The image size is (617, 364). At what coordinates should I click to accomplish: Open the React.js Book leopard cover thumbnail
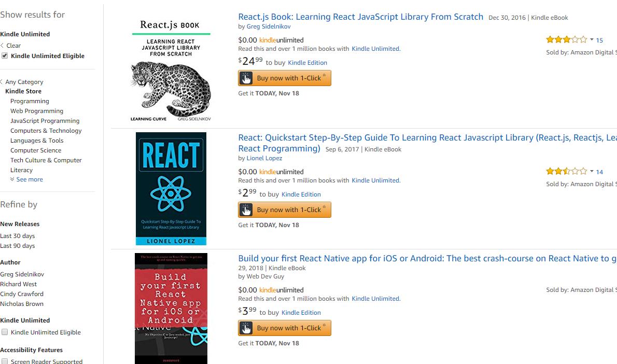point(171,70)
